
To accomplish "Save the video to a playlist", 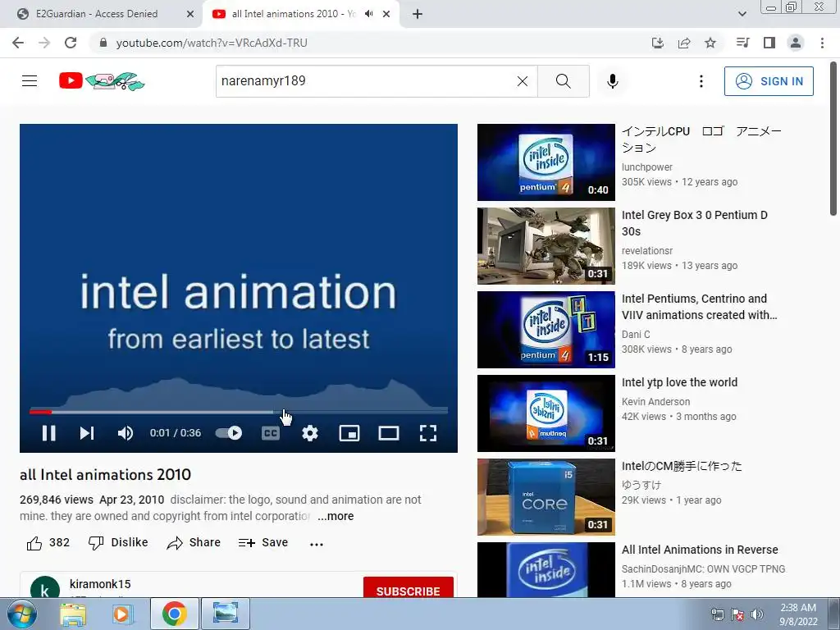I will [x=263, y=543].
